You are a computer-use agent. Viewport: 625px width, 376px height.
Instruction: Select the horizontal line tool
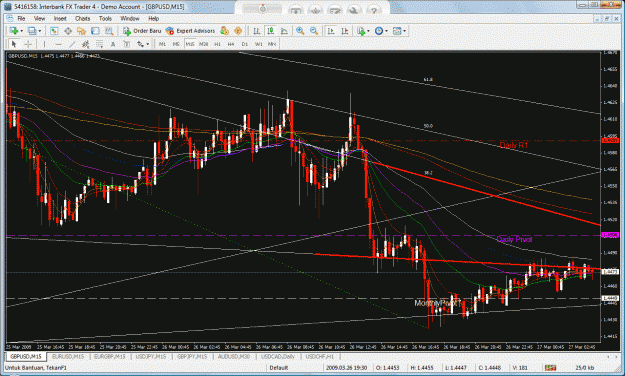(58, 44)
